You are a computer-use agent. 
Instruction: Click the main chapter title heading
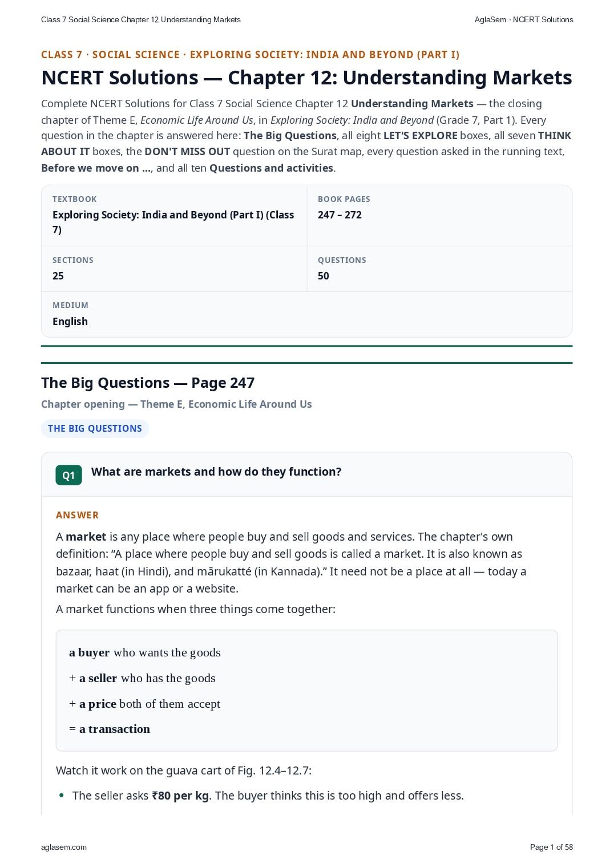(306, 78)
